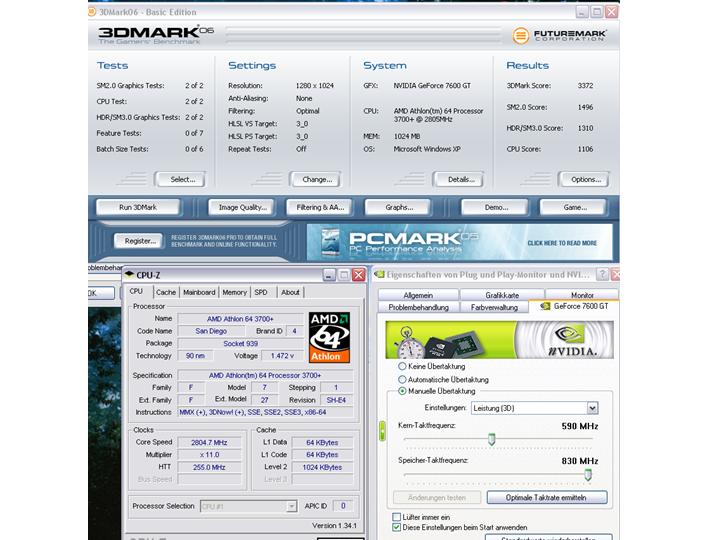Click the 3DMark06 title bar icon
Screen dimensions: 720x540
[x=92, y=12]
